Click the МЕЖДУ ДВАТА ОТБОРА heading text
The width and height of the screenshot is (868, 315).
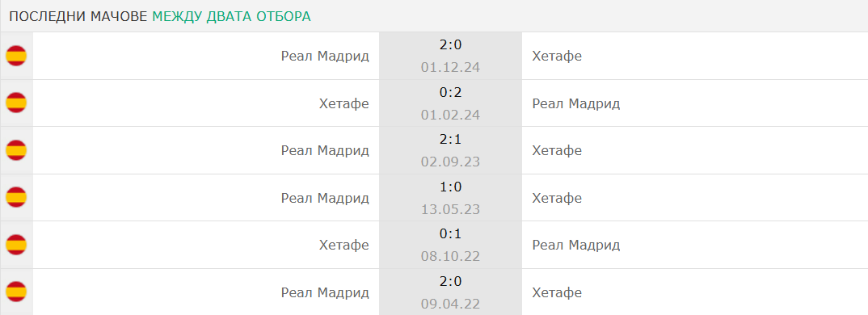click(231, 16)
